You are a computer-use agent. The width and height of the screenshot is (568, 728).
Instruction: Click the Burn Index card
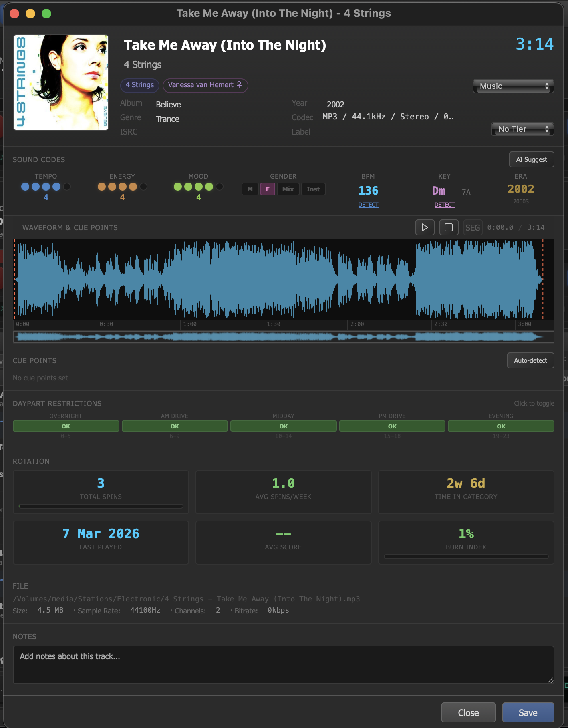pos(466,543)
